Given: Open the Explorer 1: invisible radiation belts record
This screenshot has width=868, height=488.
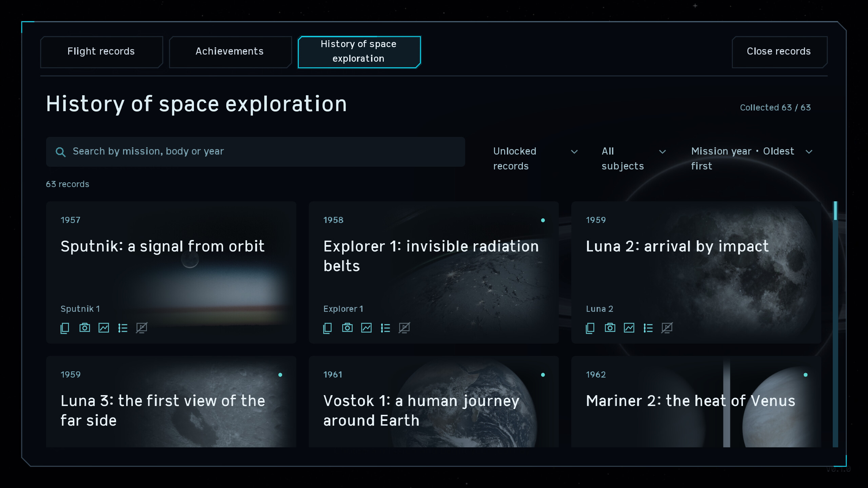Looking at the screenshot, I should pos(434,272).
